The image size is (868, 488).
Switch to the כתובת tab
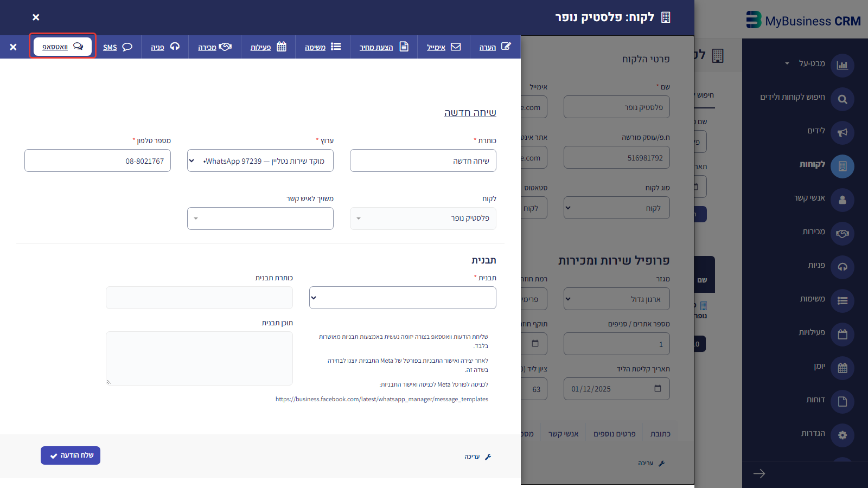[660, 434]
